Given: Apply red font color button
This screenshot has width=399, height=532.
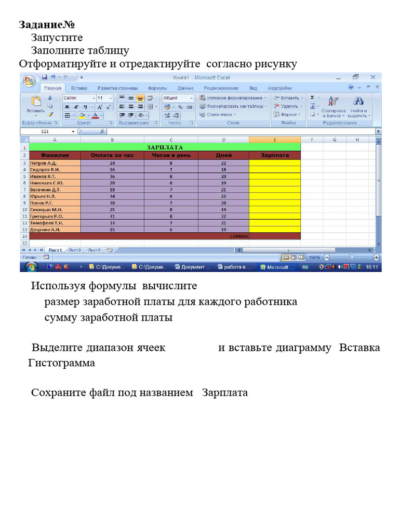Looking at the screenshot, I should click(x=96, y=115).
